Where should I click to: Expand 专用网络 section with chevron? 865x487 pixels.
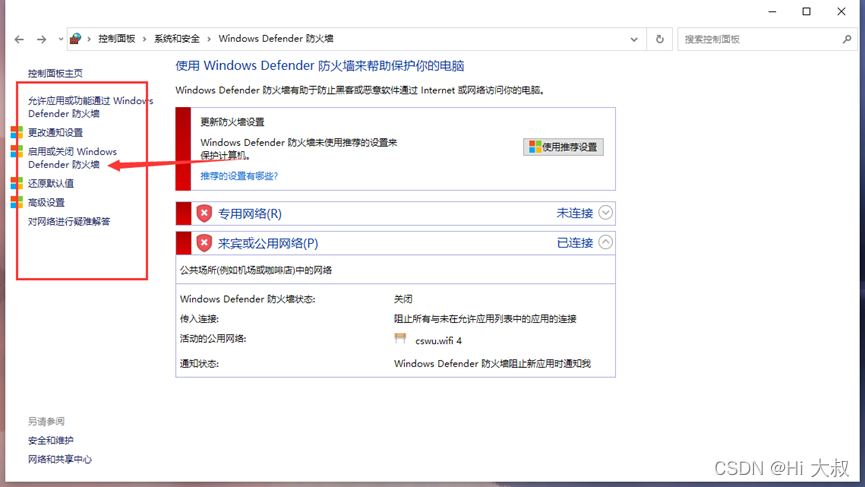605,212
